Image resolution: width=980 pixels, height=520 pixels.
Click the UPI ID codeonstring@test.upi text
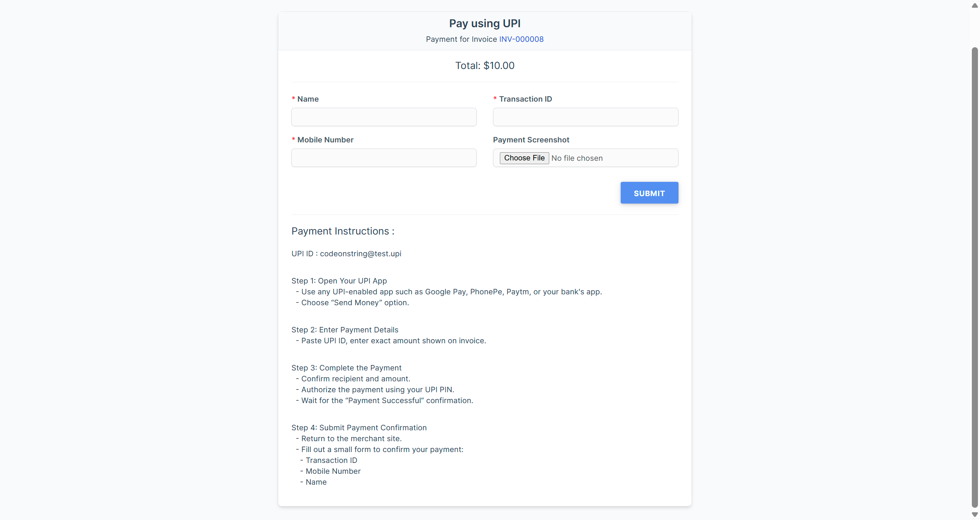[x=346, y=254]
